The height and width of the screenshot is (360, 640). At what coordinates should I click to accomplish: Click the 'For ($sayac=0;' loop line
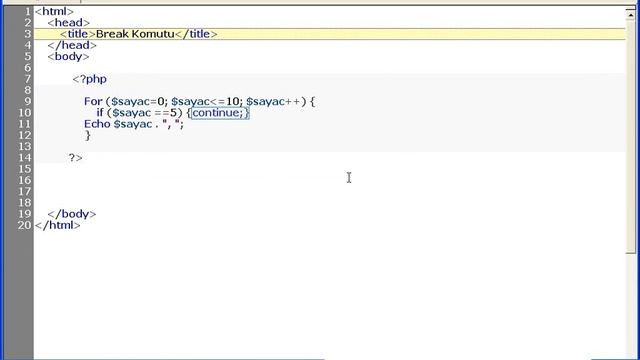tap(200, 101)
